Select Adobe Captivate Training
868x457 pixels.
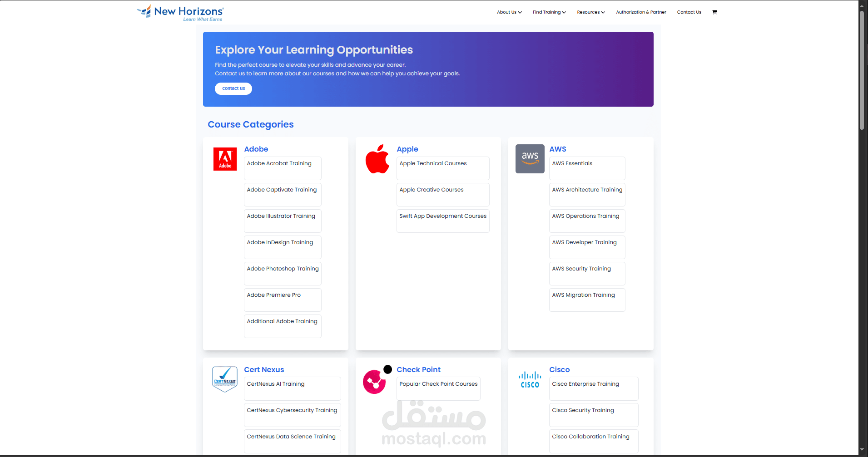pyautogui.click(x=283, y=195)
